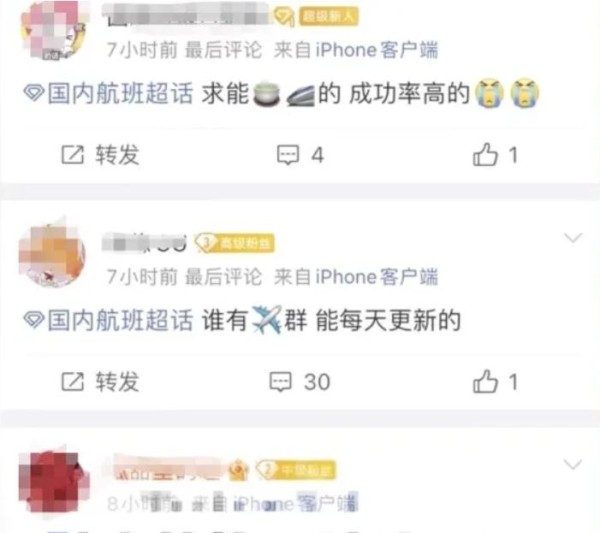Screen dimensions: 600x533
Task: Click the 超级新人 badge on first user
Action: pos(328,16)
